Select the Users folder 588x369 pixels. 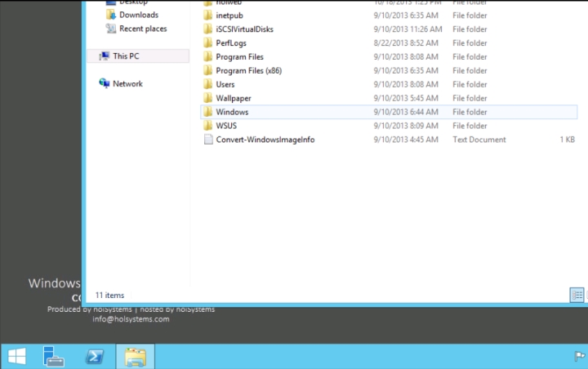[x=225, y=84]
